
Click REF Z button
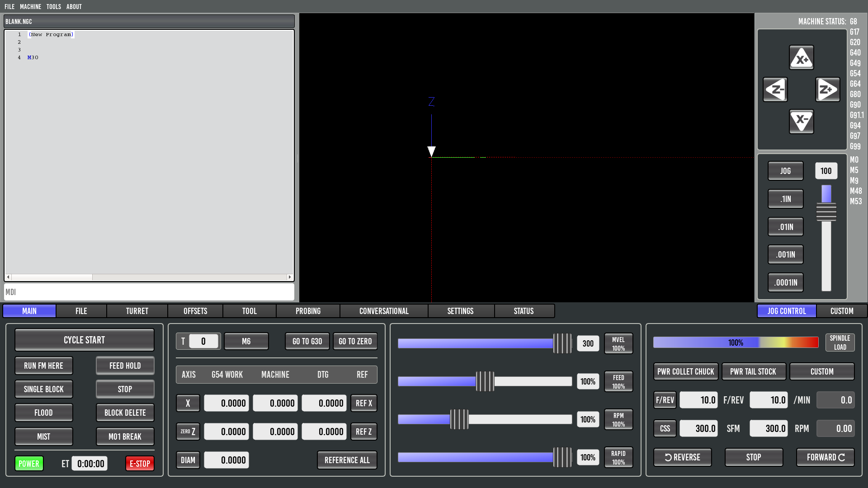pos(364,432)
